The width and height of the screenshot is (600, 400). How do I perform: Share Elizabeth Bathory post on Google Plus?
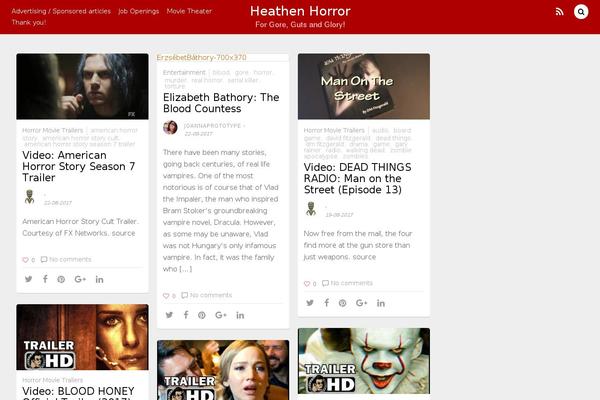click(221, 315)
